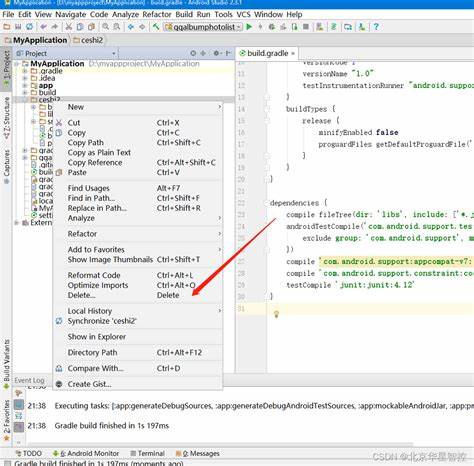The image size is (474, 466).
Task: Open the Refactor menu in menu bar
Action: tap(157, 15)
